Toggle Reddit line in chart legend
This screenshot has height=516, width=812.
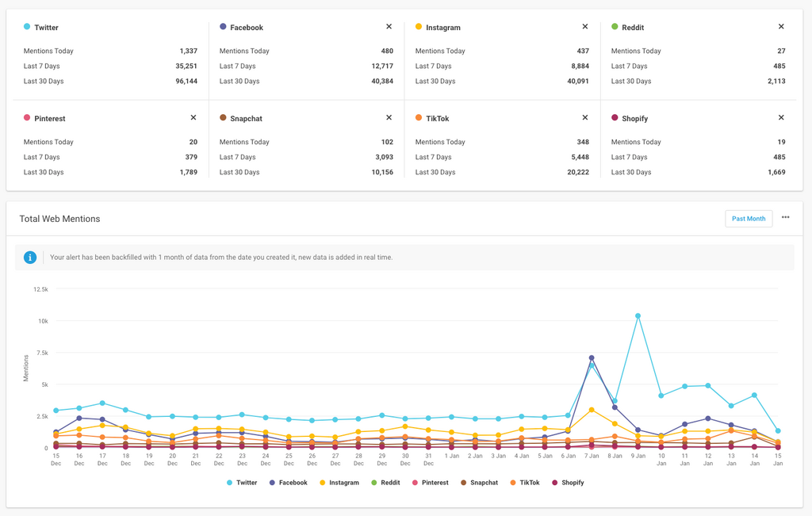coord(385,483)
